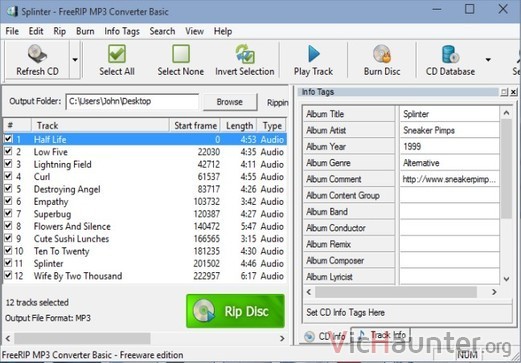Image resolution: width=521 pixels, height=363 pixels.
Task: Undock the Info Tags panel
Action: [504, 92]
